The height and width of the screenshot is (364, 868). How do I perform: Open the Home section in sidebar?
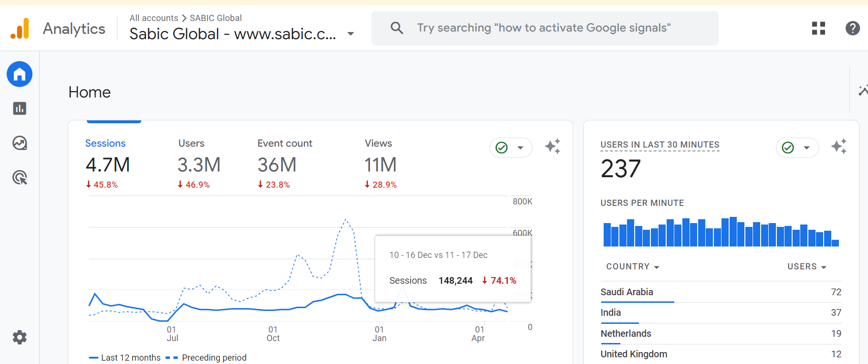click(x=20, y=74)
